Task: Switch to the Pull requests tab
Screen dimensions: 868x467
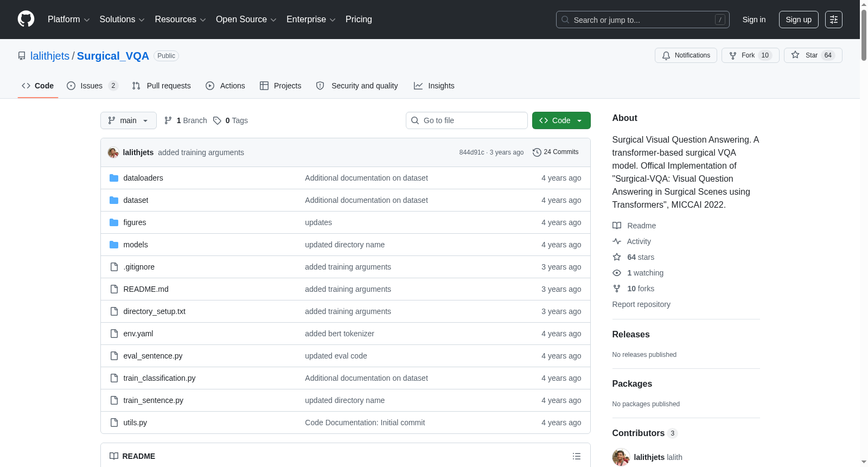Action: pos(162,86)
